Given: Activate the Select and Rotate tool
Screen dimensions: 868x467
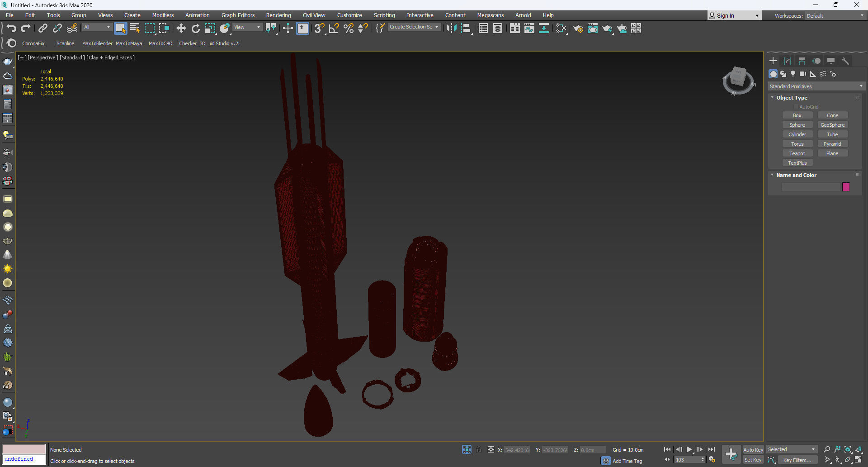Looking at the screenshot, I should pos(196,29).
